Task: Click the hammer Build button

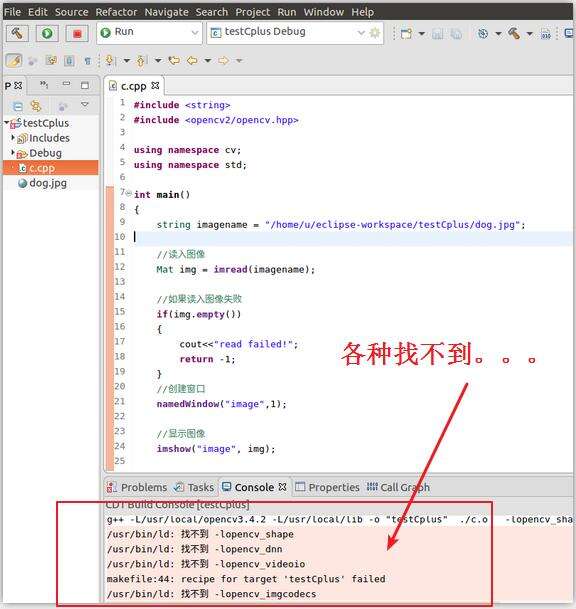Action: (x=17, y=33)
